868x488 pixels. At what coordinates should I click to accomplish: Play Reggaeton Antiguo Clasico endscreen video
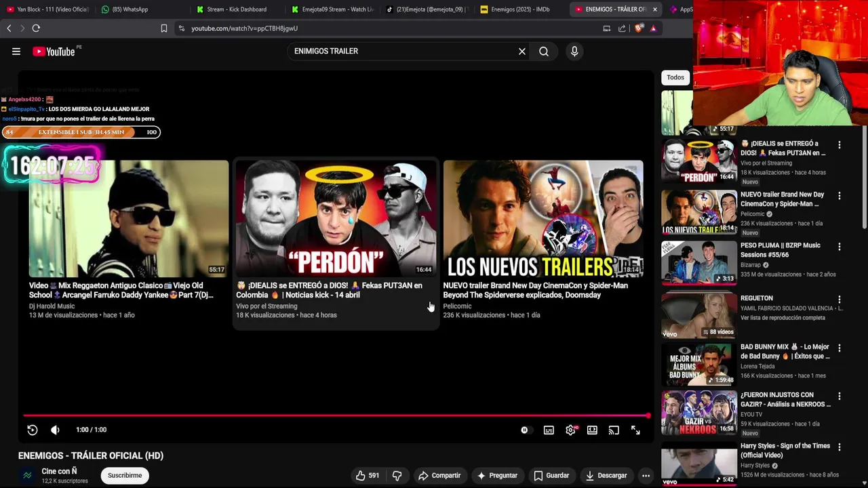point(129,218)
